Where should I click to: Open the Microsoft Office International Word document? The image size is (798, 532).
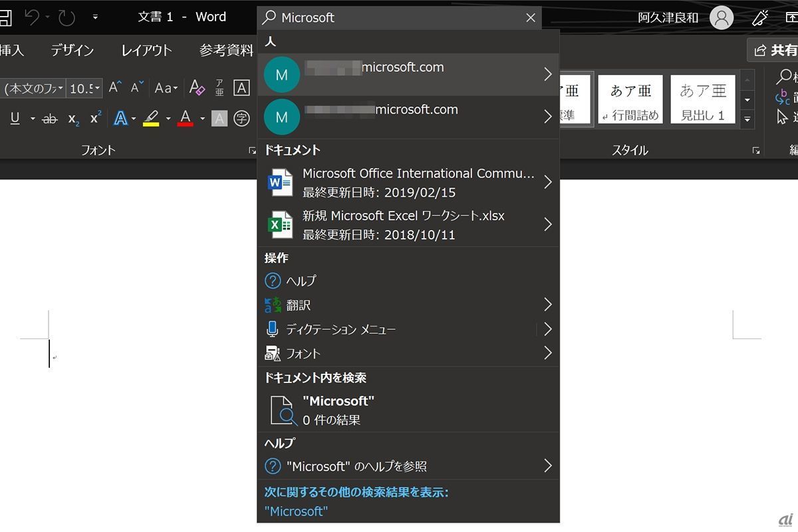click(x=408, y=182)
